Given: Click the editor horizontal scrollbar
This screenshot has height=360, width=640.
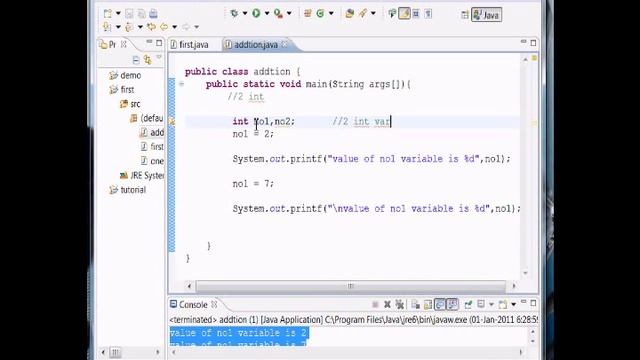Looking at the screenshot, I should tap(351, 286).
